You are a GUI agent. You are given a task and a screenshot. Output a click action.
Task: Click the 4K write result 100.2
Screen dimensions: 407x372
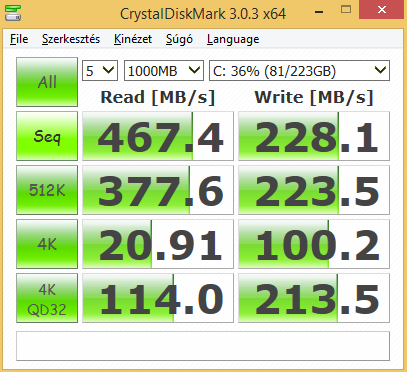(x=314, y=244)
